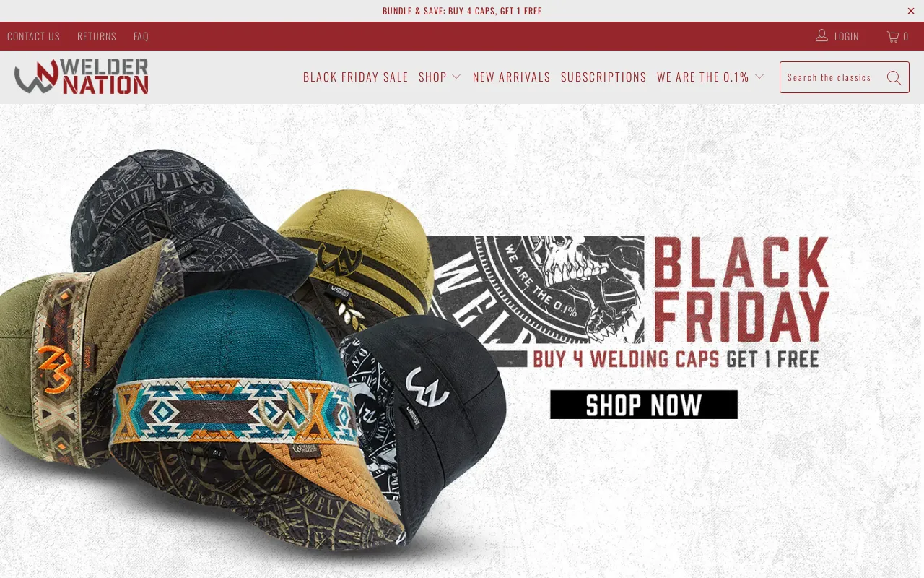Open the Shop menu
Image resolution: width=924 pixels, height=578 pixels.
(432, 77)
